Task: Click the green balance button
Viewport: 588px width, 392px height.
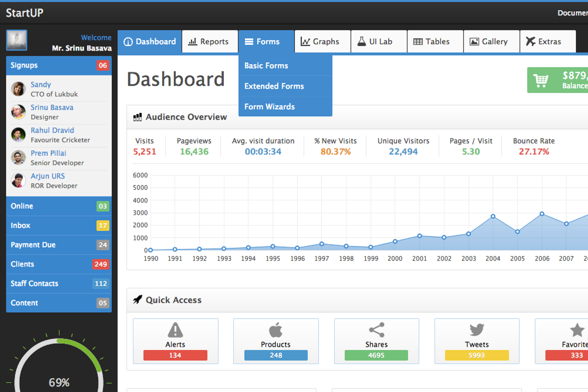Action: tap(558, 80)
